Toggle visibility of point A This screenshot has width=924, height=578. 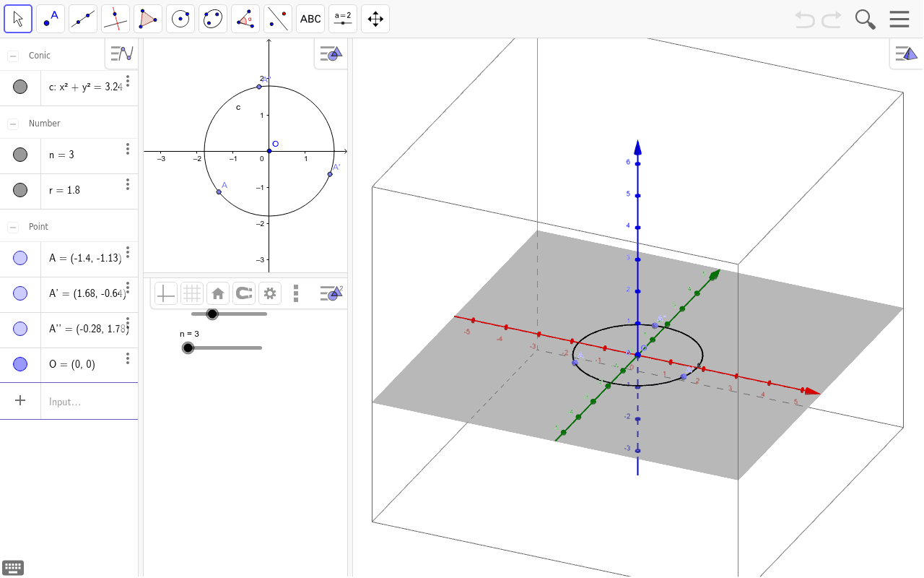coord(20,258)
